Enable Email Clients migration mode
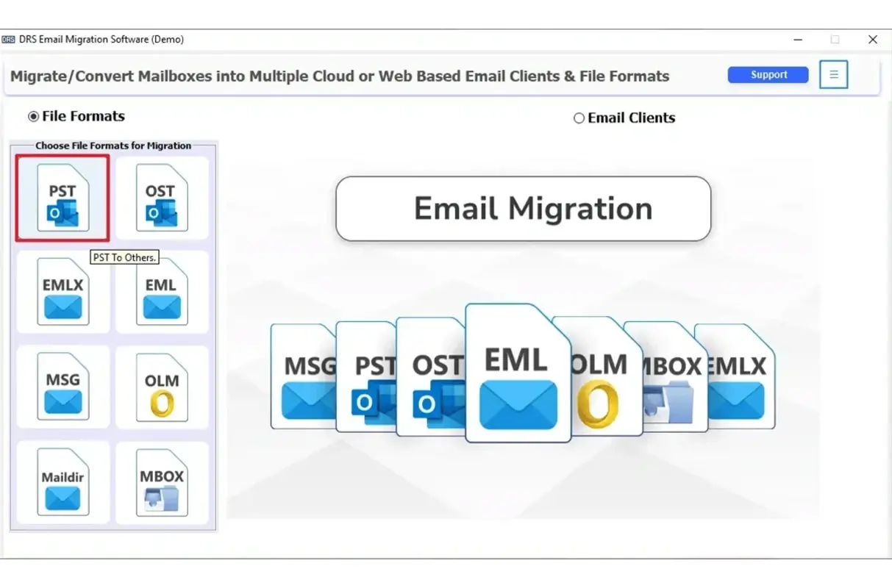The image size is (892, 588). [x=579, y=118]
